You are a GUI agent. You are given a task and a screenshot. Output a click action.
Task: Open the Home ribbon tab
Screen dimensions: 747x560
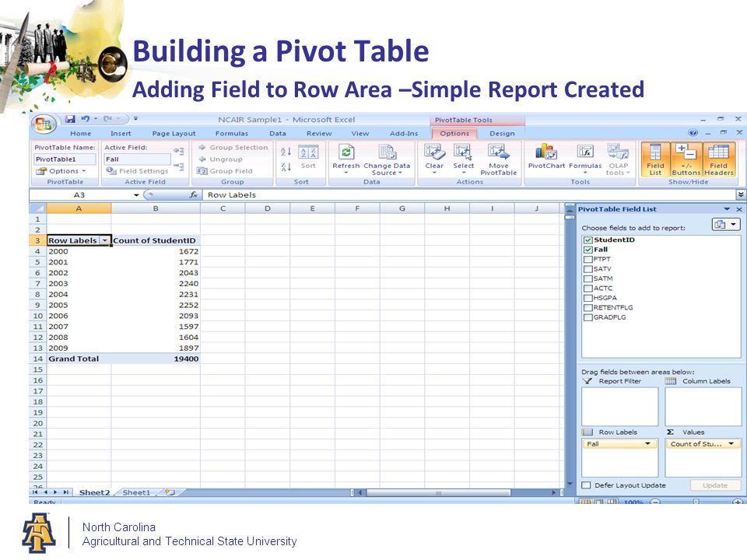coord(80,134)
